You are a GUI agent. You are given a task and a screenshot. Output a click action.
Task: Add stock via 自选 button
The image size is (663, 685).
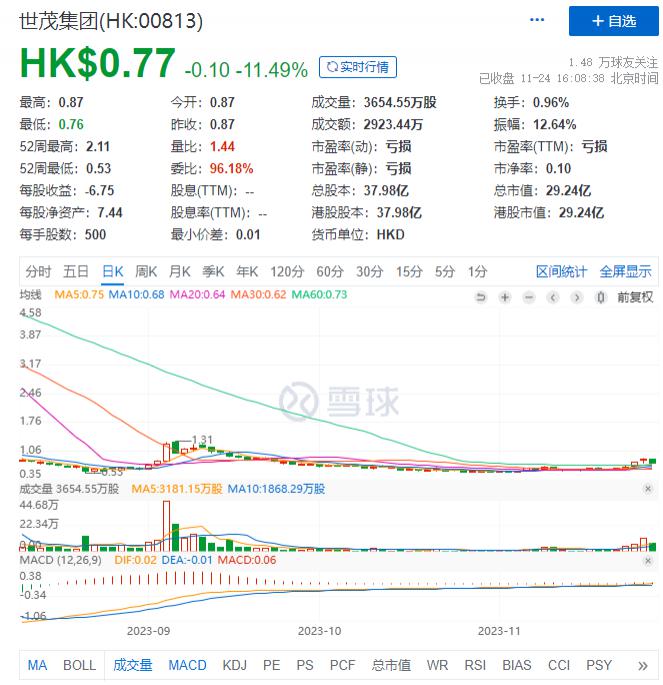(x=614, y=21)
